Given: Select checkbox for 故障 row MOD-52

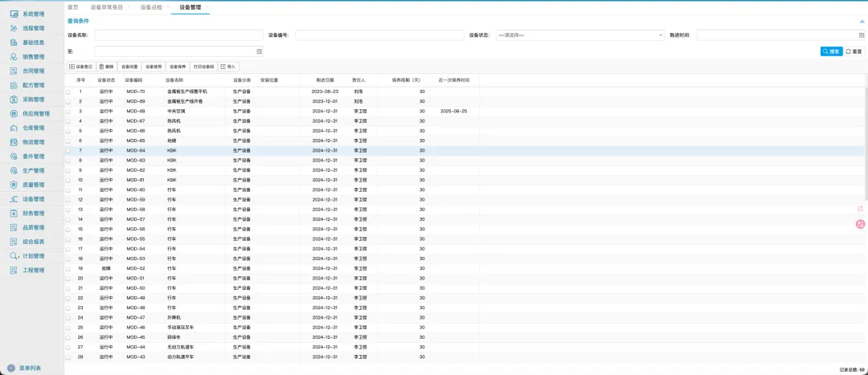Looking at the screenshot, I should pyautogui.click(x=68, y=269).
